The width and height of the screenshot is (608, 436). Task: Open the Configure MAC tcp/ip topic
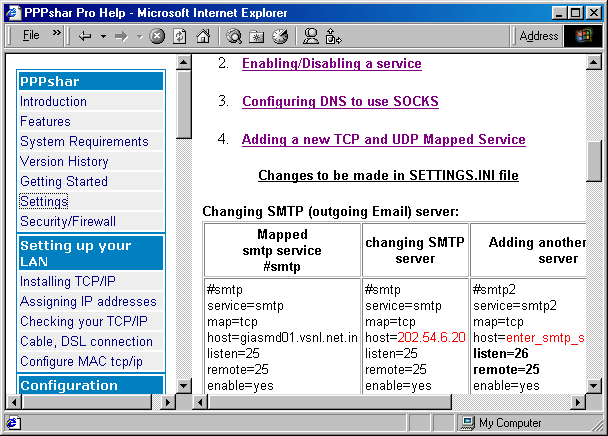click(81, 362)
